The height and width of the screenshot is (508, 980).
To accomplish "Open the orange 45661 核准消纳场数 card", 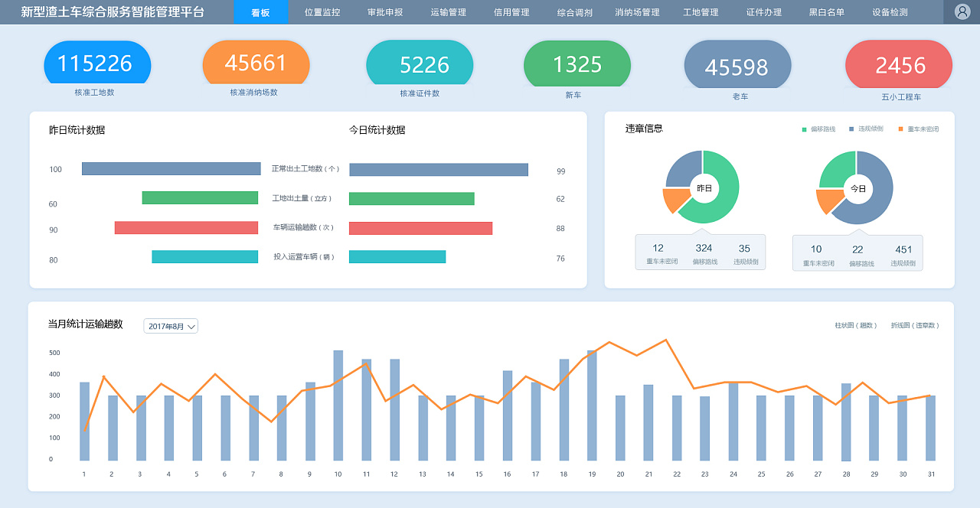I will [x=256, y=62].
